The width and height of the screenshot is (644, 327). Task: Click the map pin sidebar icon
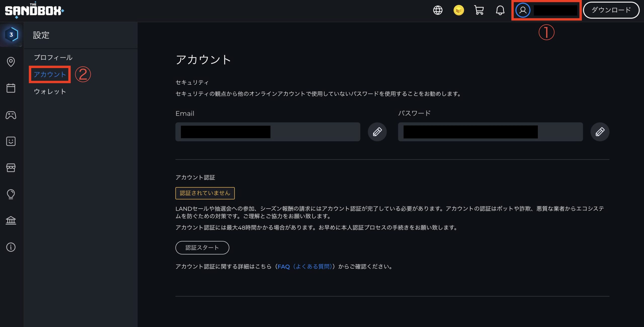(11, 62)
